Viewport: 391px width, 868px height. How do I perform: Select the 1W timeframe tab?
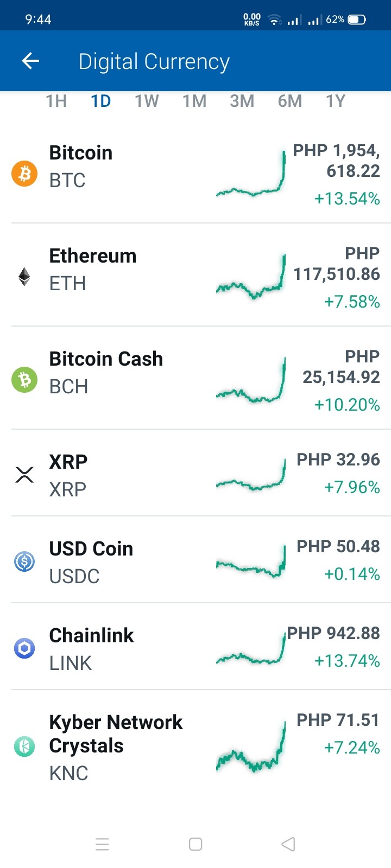[x=147, y=101]
